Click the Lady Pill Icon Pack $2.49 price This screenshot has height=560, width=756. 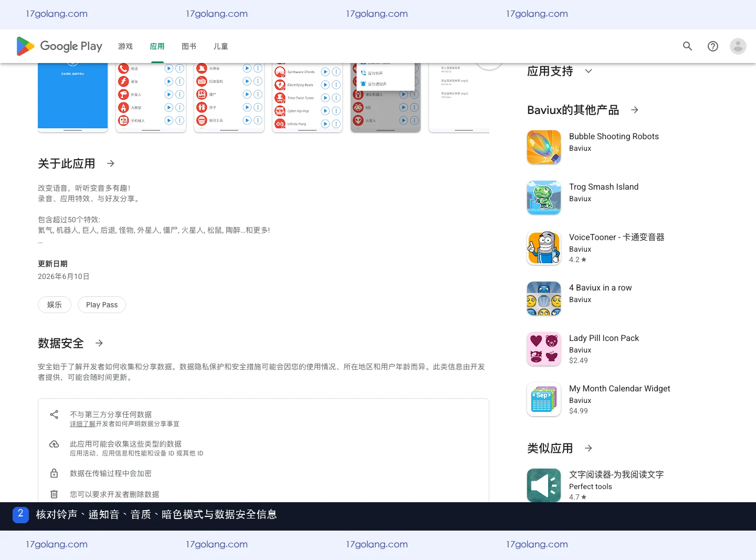[579, 360]
